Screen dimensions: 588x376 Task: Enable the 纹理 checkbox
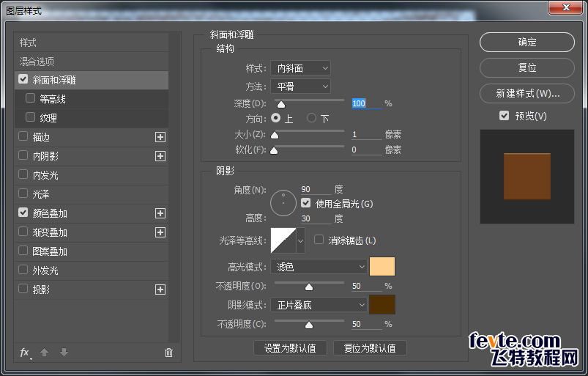tap(30, 117)
